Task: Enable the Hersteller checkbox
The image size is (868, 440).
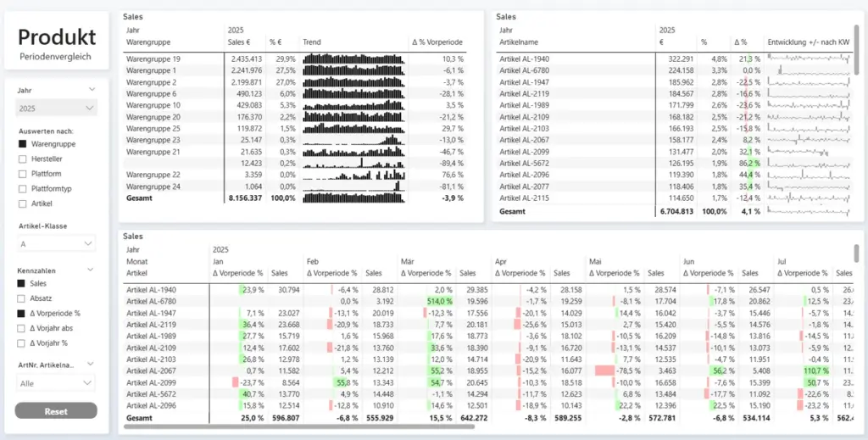Action: coord(23,159)
